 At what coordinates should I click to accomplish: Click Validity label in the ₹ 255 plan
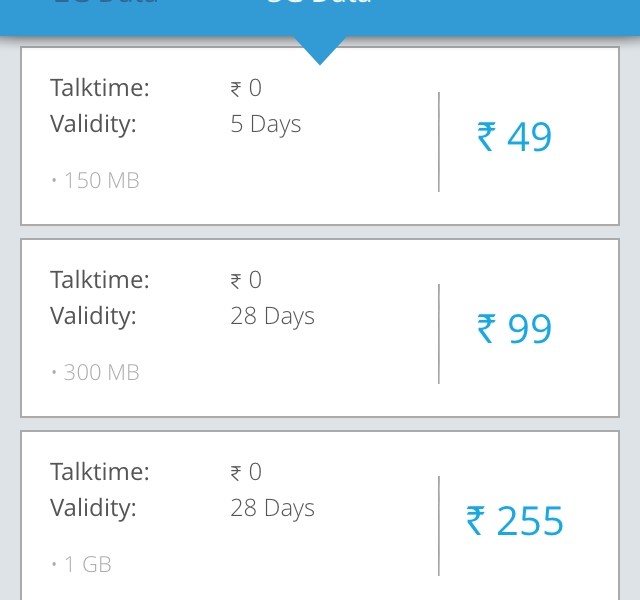tap(93, 509)
